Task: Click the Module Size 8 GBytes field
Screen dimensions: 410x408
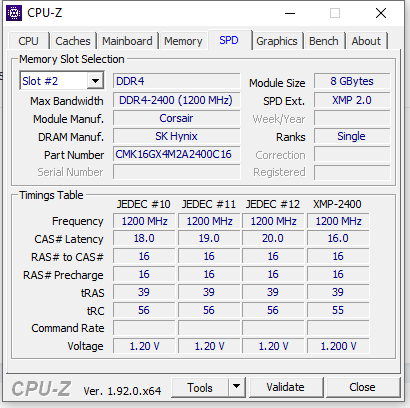Action: click(352, 81)
